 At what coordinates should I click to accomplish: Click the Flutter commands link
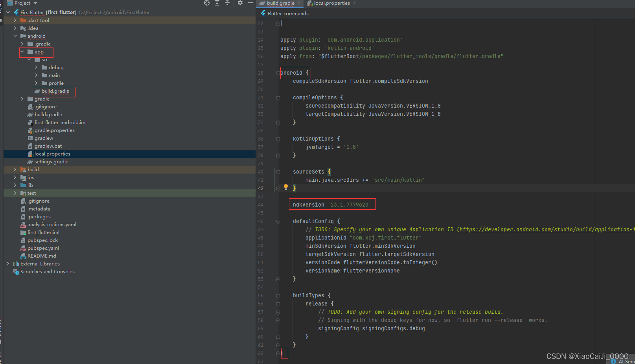pyautogui.click(x=288, y=13)
